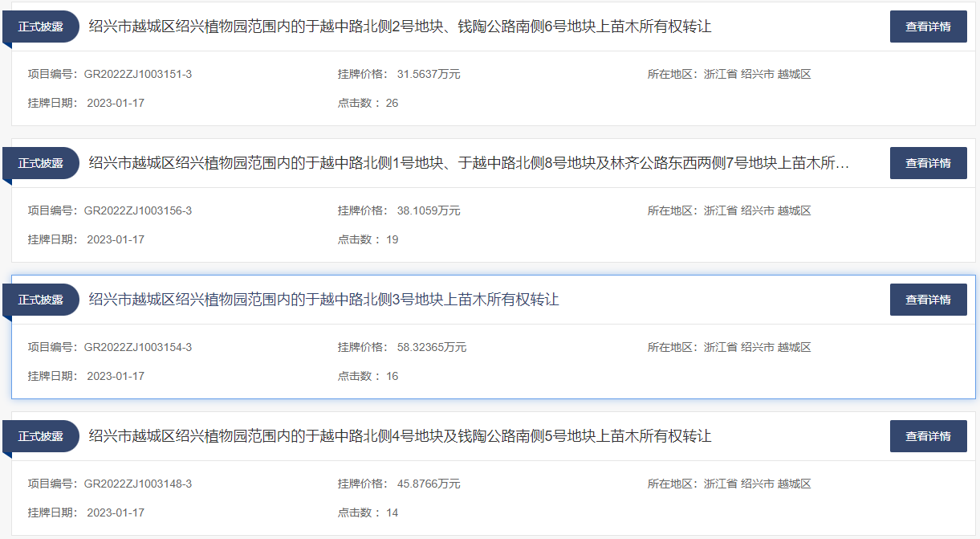Click project number GR2022ZJ1003151-3
The height and width of the screenshot is (539, 980).
click(137, 74)
